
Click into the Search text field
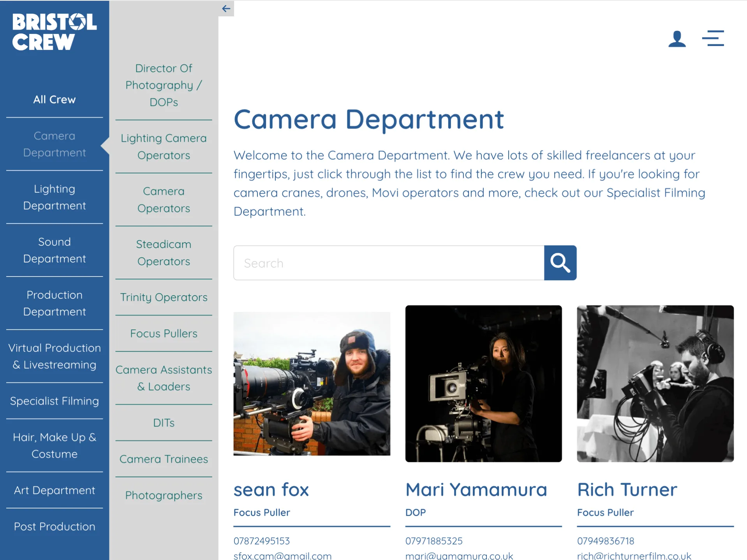click(x=388, y=263)
